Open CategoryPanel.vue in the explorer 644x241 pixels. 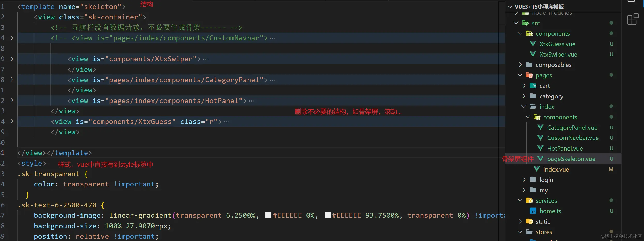572,128
